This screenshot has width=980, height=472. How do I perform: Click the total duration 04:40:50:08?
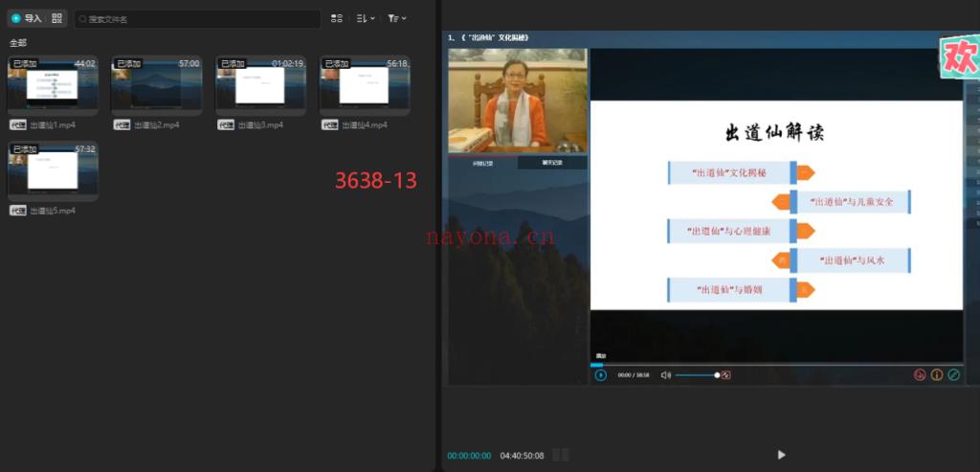pos(522,456)
